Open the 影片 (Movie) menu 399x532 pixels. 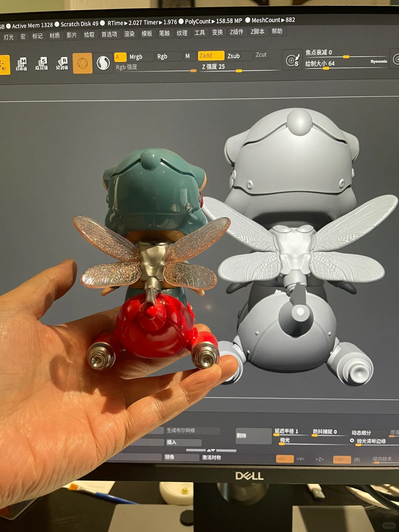72,35
